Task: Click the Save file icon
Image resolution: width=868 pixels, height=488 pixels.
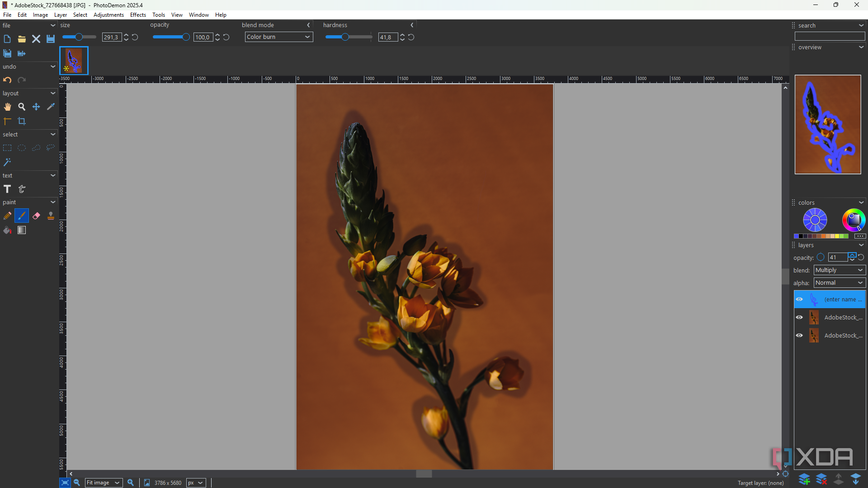Action: coord(51,39)
